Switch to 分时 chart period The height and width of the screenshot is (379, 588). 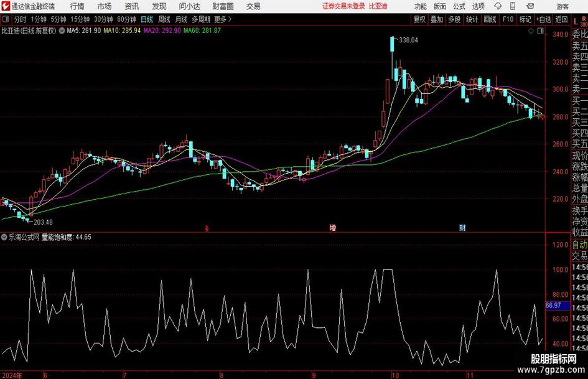21,19
